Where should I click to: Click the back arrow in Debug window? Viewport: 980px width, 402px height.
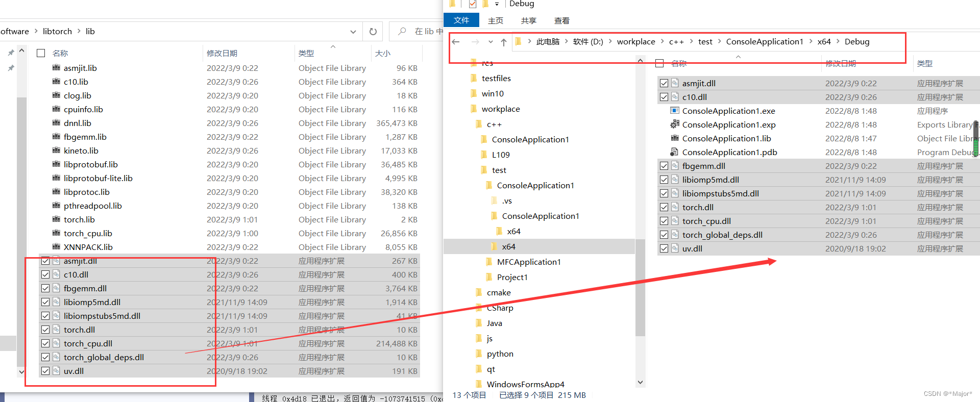[x=456, y=42]
